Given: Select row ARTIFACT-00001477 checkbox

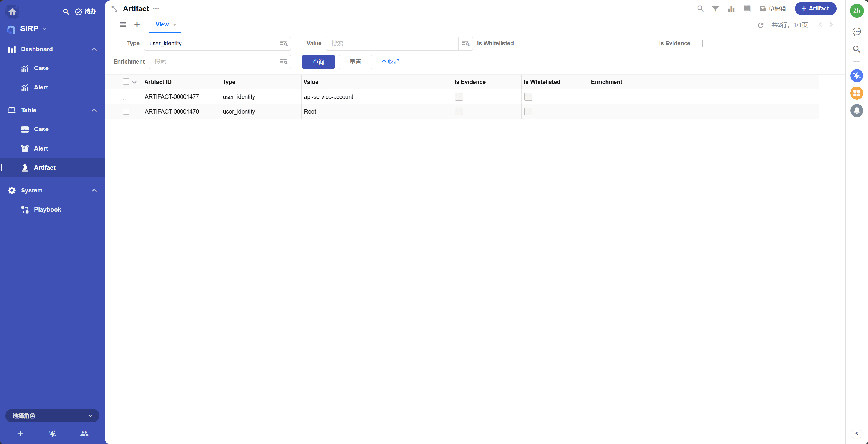Looking at the screenshot, I should click(x=126, y=97).
